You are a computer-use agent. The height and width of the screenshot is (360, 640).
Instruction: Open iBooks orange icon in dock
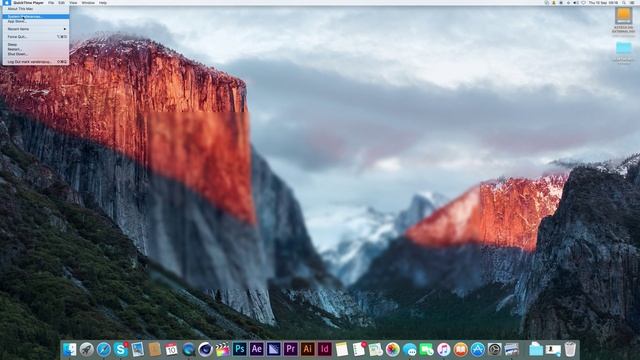[x=460, y=349]
